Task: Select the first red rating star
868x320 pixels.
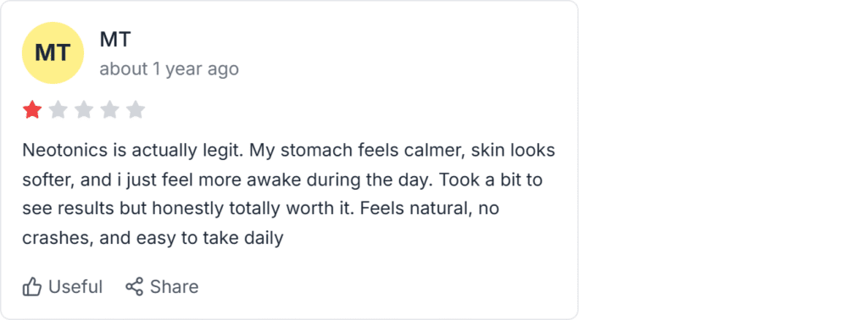Action: (x=32, y=110)
